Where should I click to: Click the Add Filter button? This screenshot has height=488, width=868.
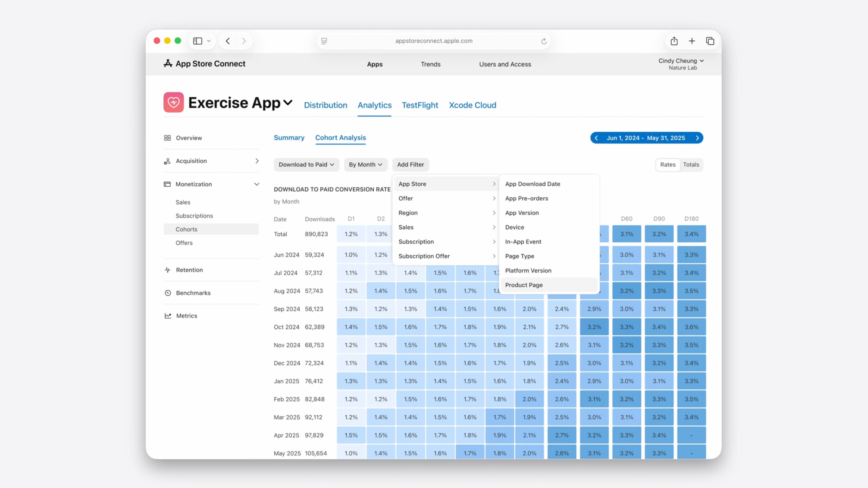[410, 165]
